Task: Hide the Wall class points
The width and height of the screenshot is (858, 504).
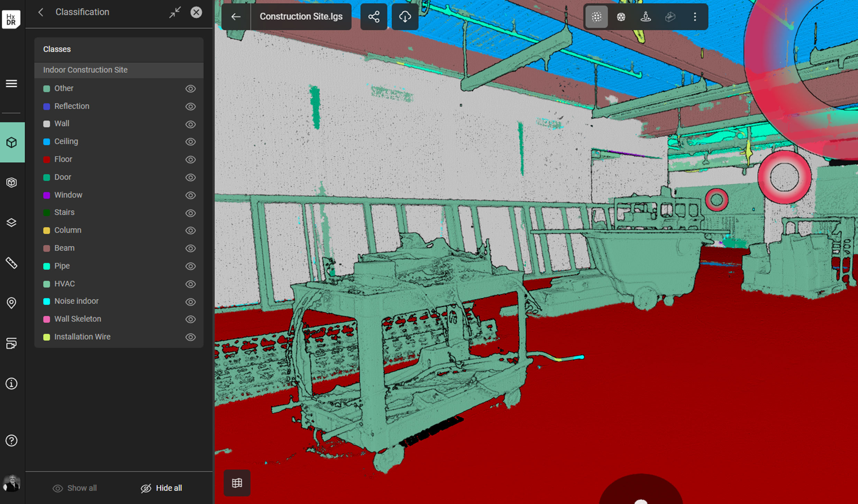Action: pyautogui.click(x=191, y=124)
